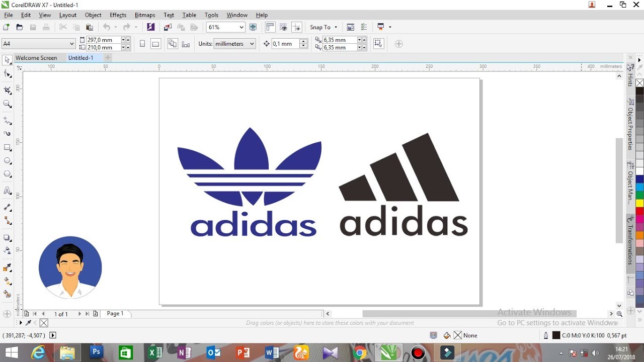Increase nudge distance 0,1 mm stepper
Image resolution: width=644 pixels, height=362 pixels.
click(303, 42)
